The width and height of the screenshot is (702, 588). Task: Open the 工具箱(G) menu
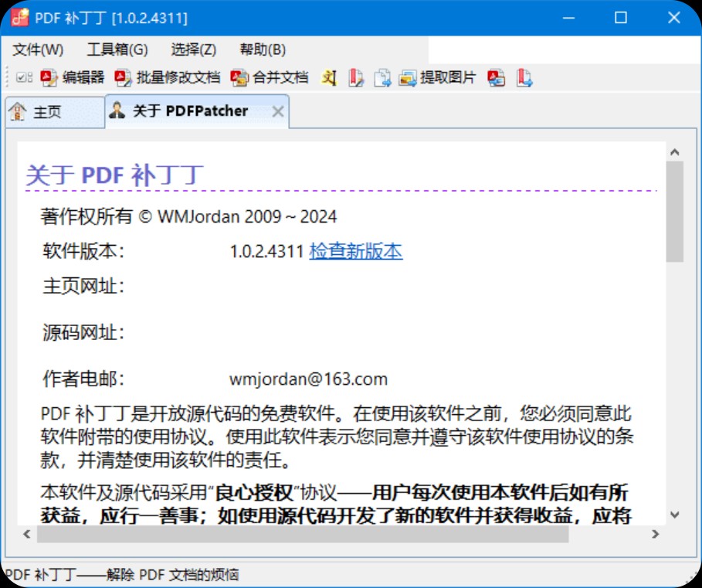coord(117,49)
